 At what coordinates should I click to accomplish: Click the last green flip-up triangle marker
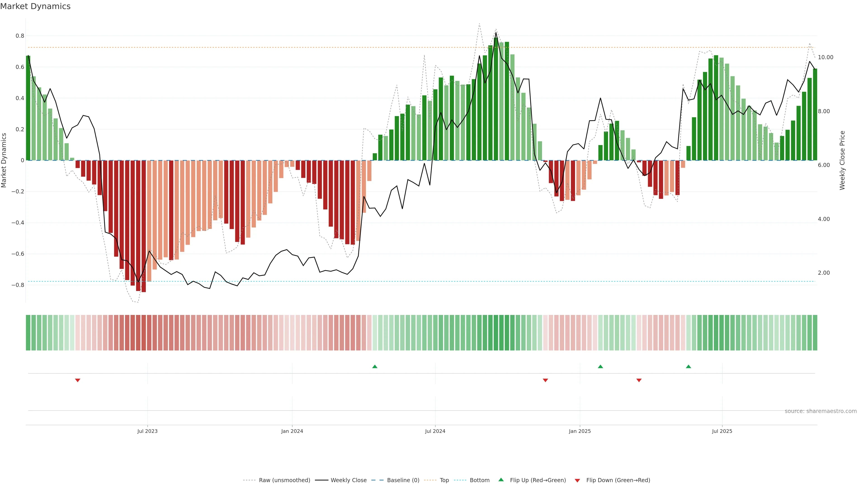[688, 366]
